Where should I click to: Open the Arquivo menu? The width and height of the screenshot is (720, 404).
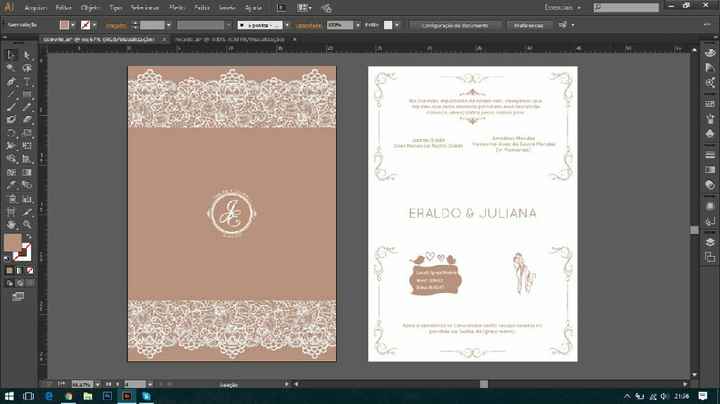[35, 8]
